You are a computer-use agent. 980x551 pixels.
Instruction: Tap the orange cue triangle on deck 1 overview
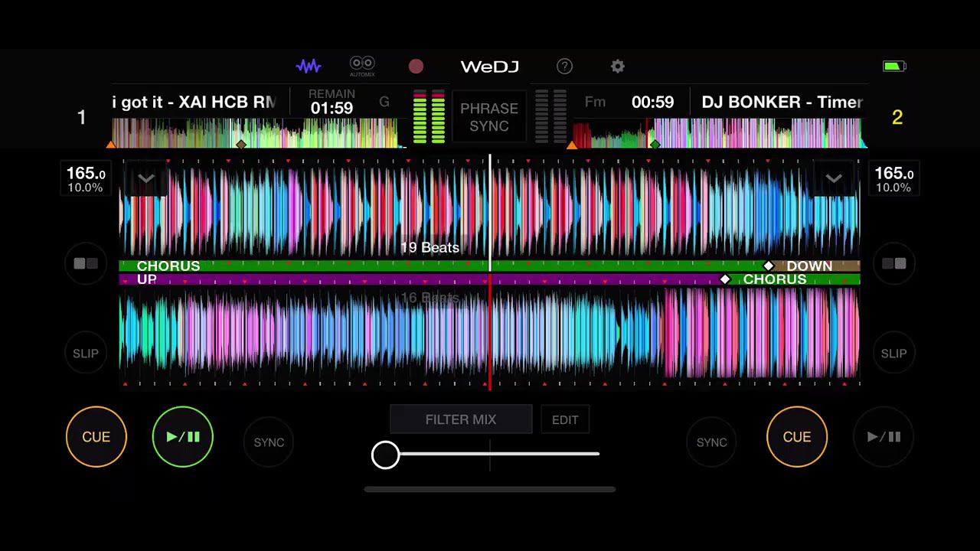coord(112,144)
